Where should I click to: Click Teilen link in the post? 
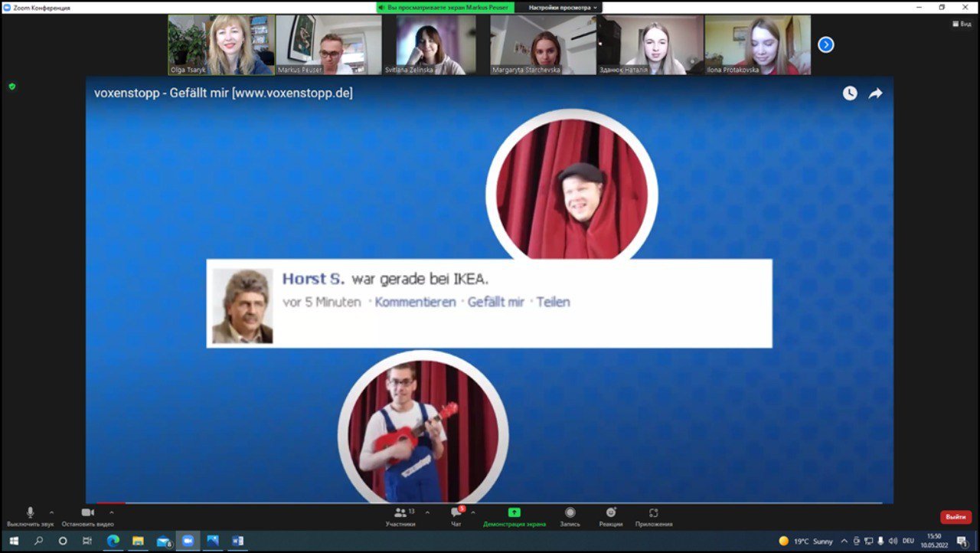coord(553,303)
